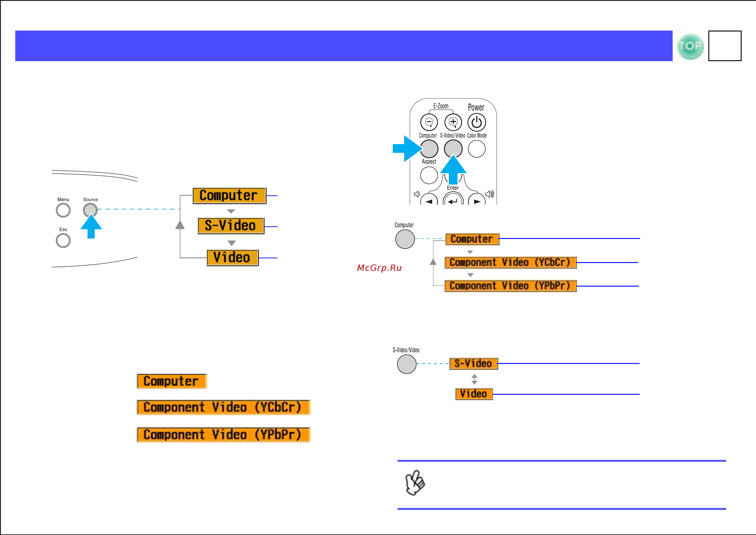Click the McGrp.Ru link text
This screenshot has height=535, width=756.
[379, 268]
